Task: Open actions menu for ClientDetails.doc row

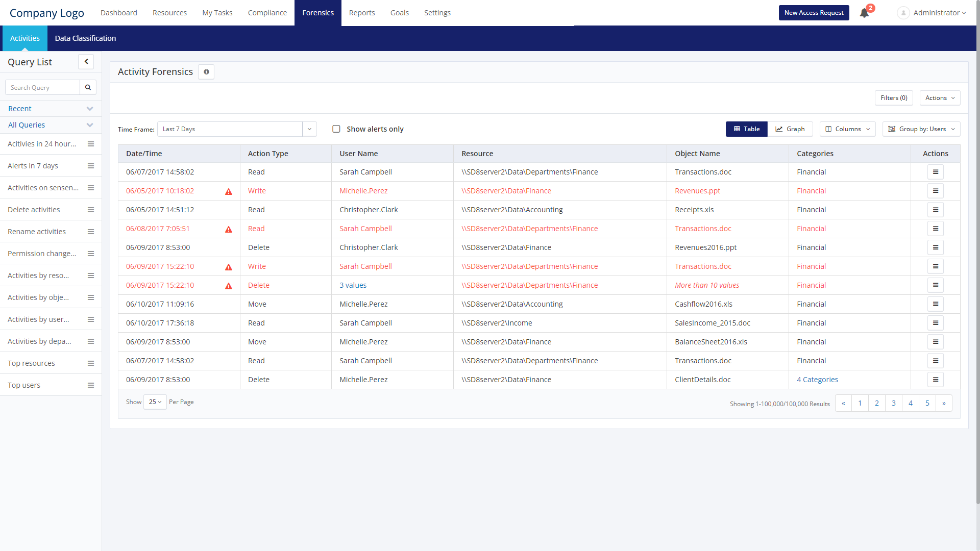Action: click(935, 380)
